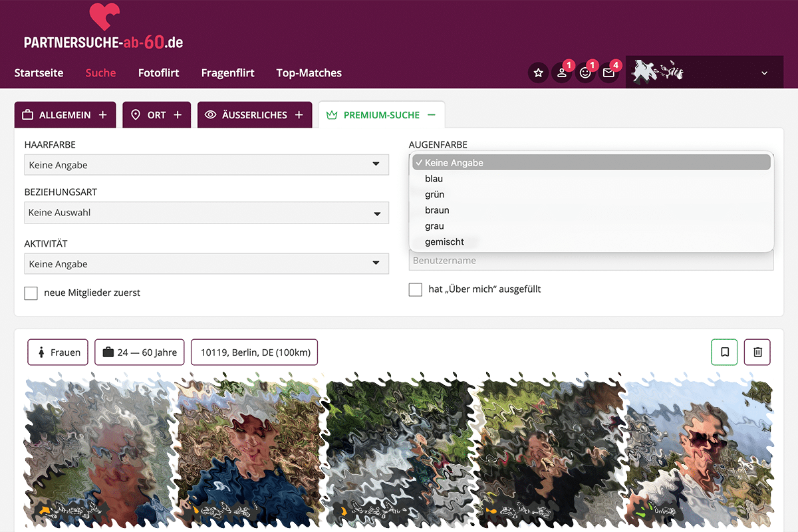This screenshot has width=798, height=532.
Task: Collapse Premium-Suche using the minus icon
Action: [432, 115]
